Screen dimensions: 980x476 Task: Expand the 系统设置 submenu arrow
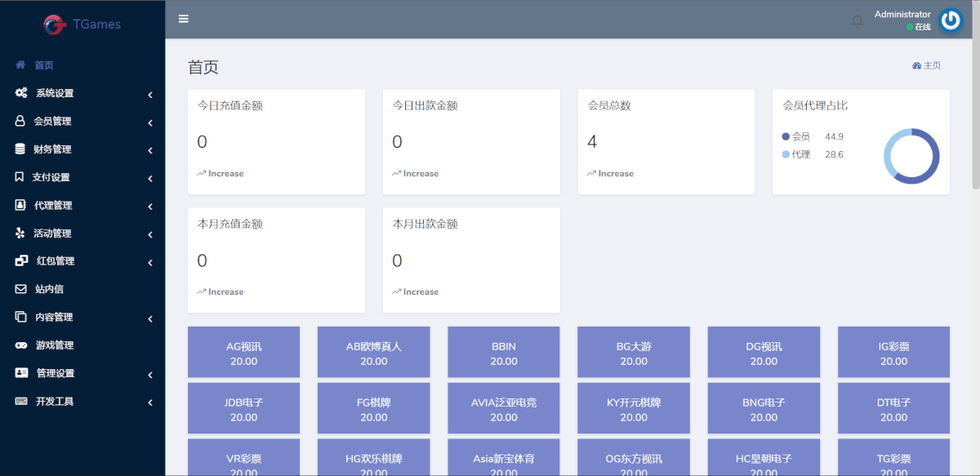coord(150,95)
